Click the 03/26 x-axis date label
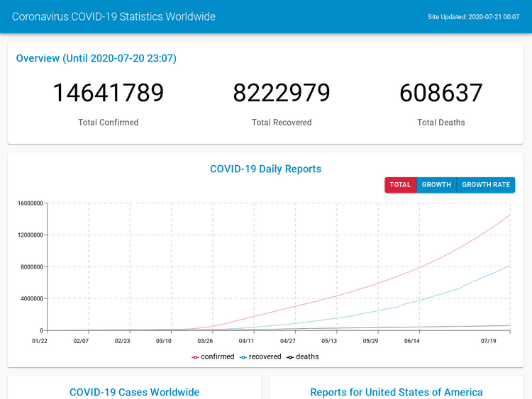The width and height of the screenshot is (532, 399). tap(205, 341)
